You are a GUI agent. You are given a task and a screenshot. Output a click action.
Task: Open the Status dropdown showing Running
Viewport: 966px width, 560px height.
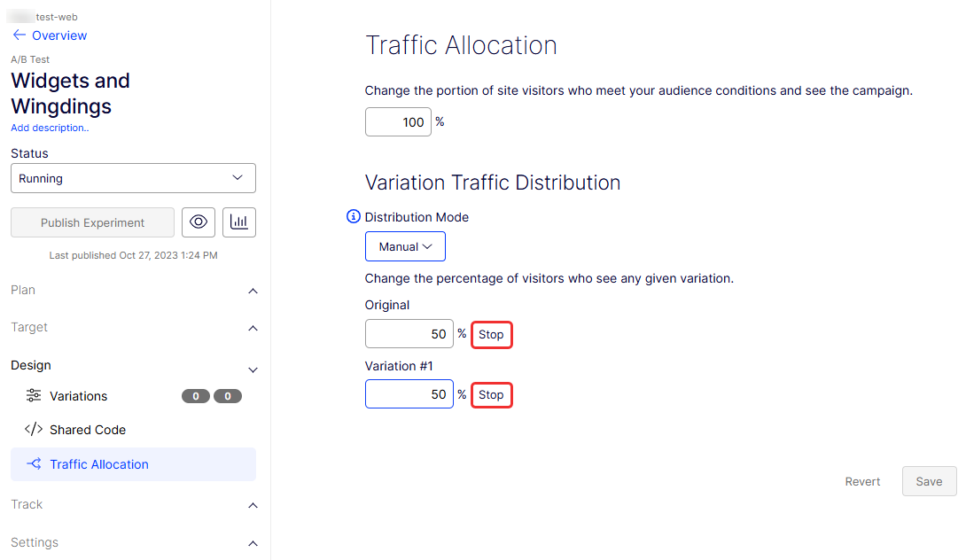(133, 178)
